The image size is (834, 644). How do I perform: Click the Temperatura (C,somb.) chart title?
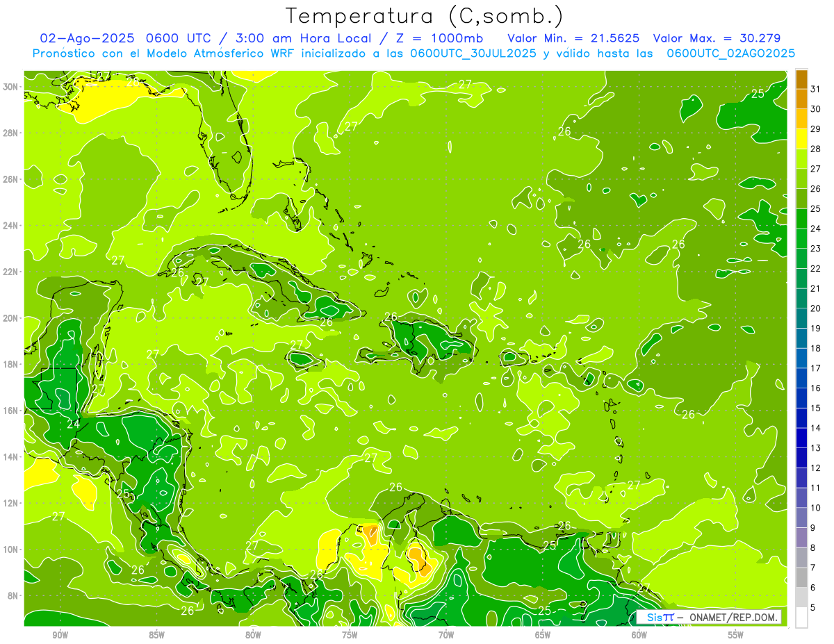tap(425, 16)
